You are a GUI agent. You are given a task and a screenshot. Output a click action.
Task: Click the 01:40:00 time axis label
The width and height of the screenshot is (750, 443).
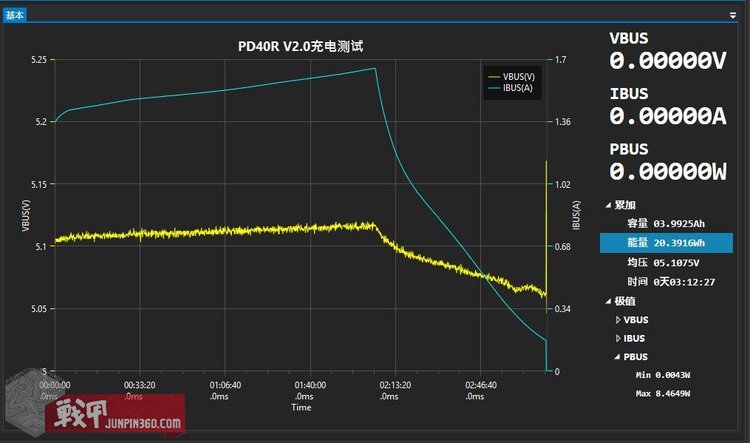[310, 385]
